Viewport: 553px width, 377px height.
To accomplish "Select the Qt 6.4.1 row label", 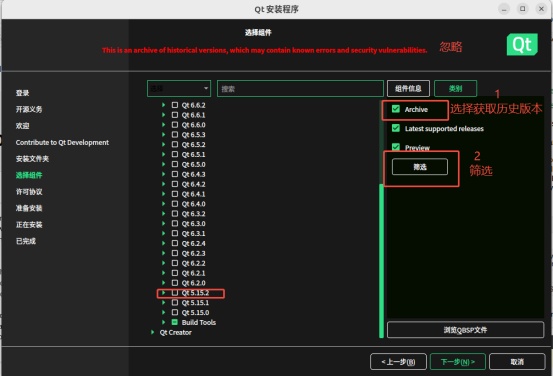I will point(193,194).
